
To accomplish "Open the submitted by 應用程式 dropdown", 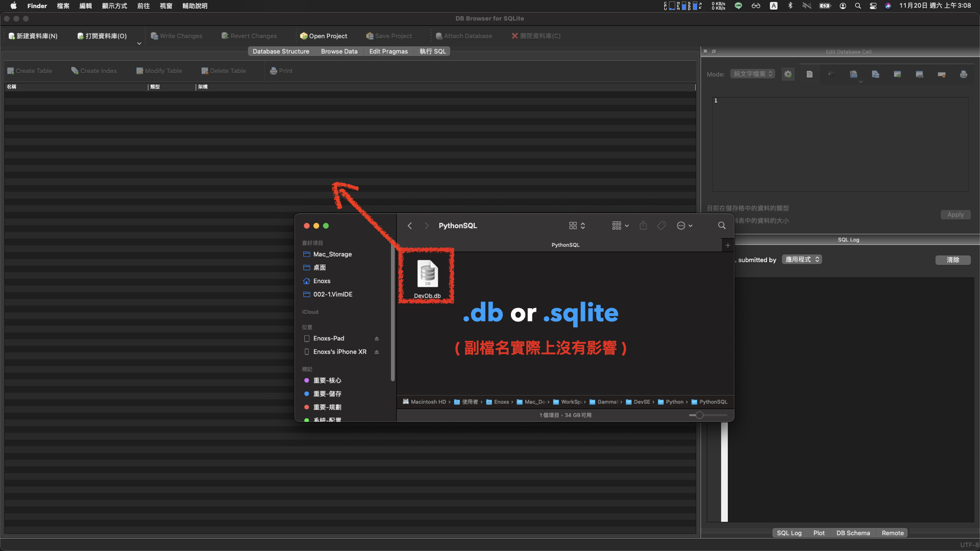I will [802, 260].
